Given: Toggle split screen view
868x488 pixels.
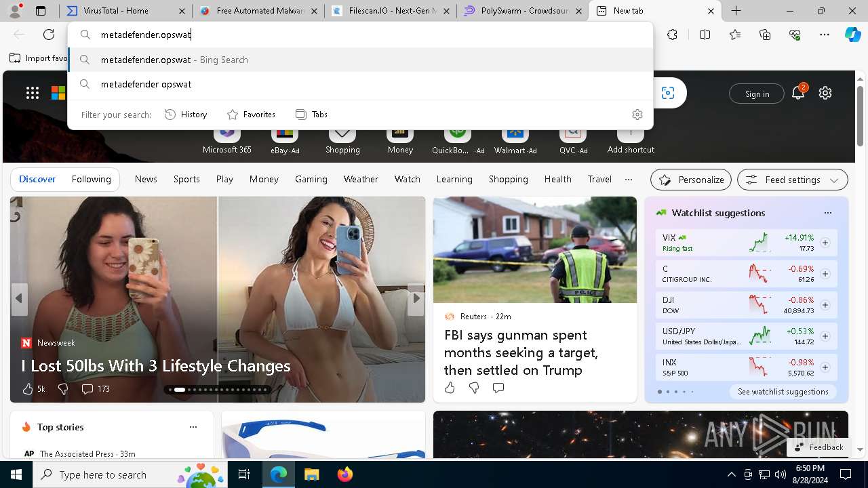Looking at the screenshot, I should click(705, 35).
